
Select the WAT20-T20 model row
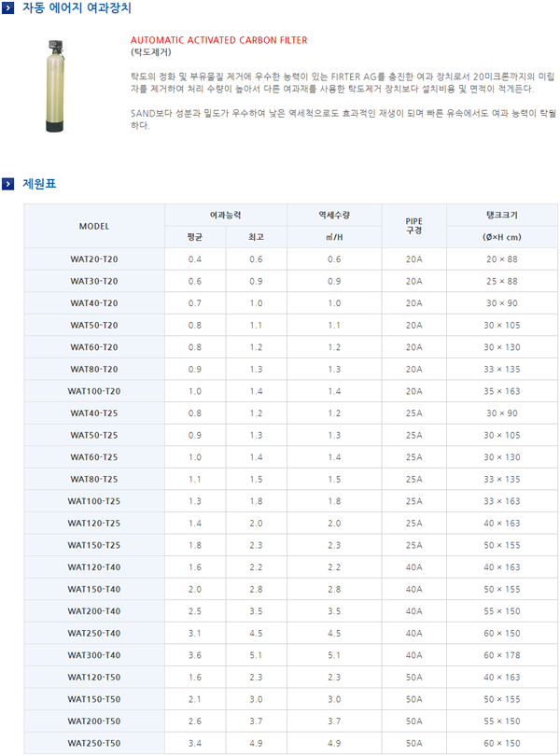pyautogui.click(x=93, y=259)
